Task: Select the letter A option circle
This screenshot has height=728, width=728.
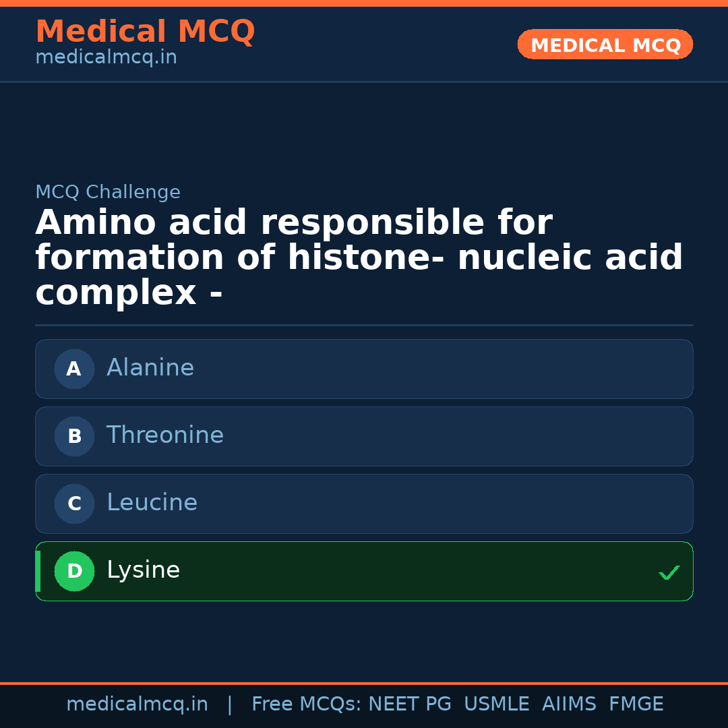Action: (74, 369)
